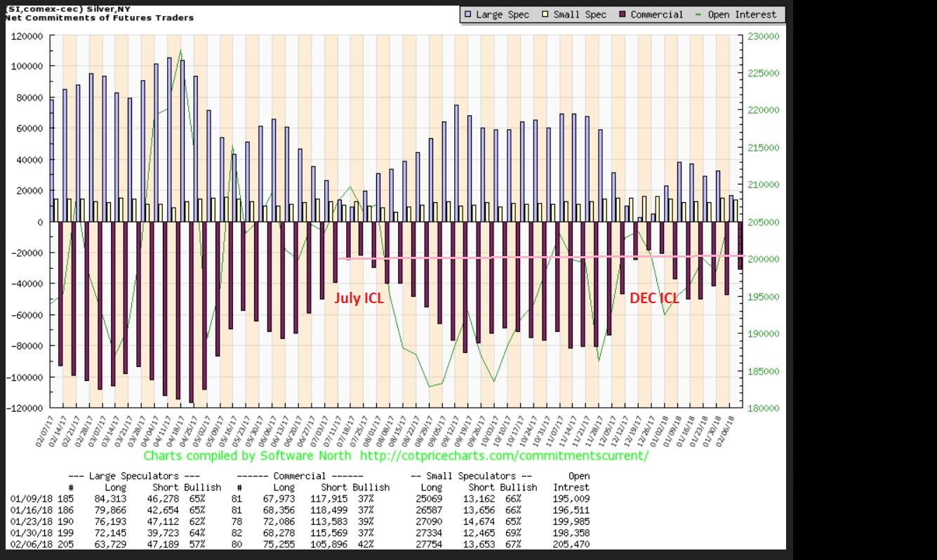937x560 pixels.
Task: Click the '105,896' table cell
Action: [330, 543]
